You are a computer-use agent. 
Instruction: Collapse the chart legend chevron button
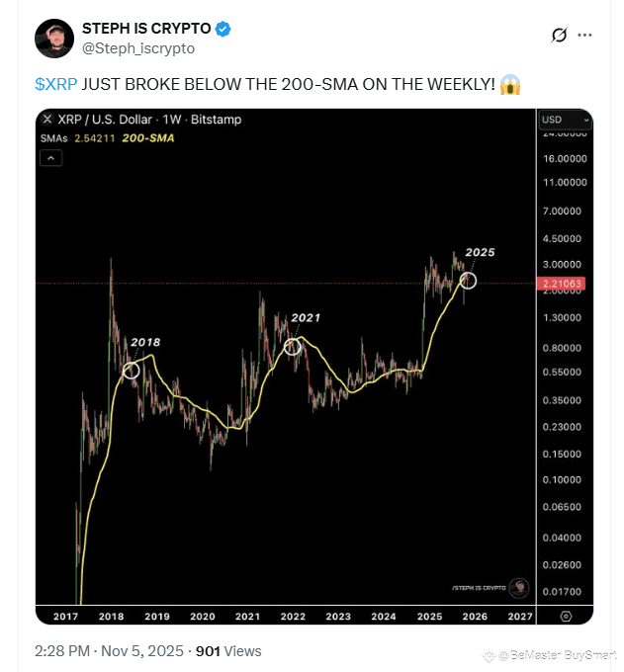click(x=51, y=158)
